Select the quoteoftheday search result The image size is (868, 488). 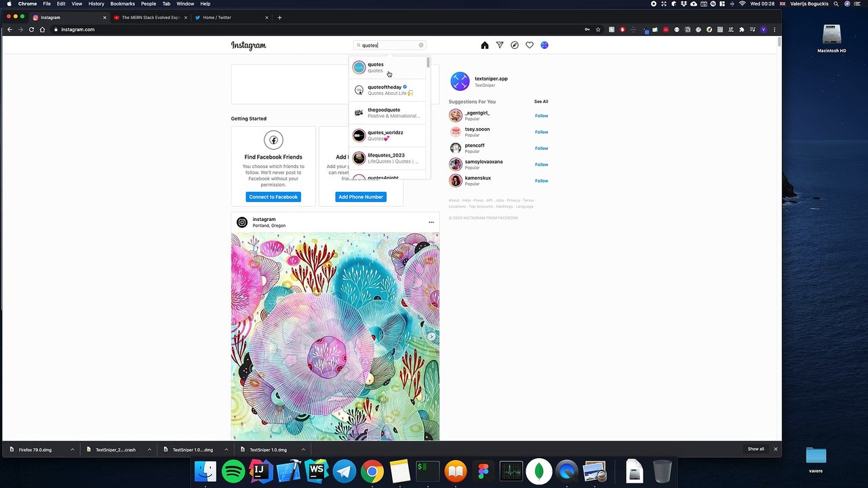pos(388,90)
